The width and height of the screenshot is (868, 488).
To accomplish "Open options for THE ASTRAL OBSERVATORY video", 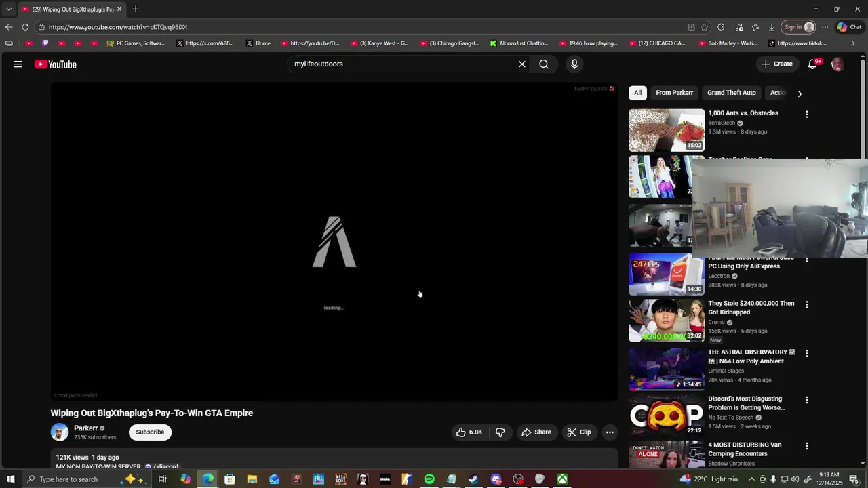I will coord(807,354).
